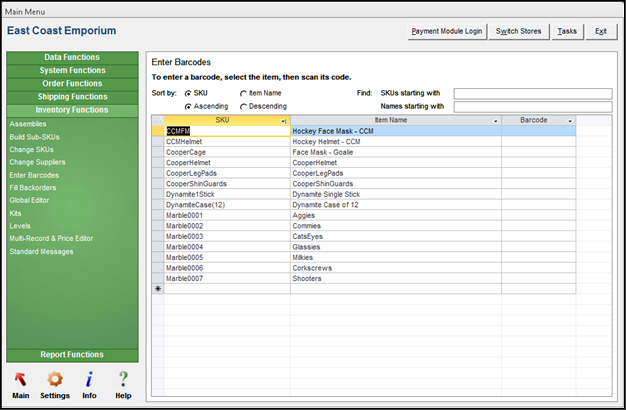Click Dynamite Case of 12 item name
The width and height of the screenshot is (626, 410).
pos(325,205)
